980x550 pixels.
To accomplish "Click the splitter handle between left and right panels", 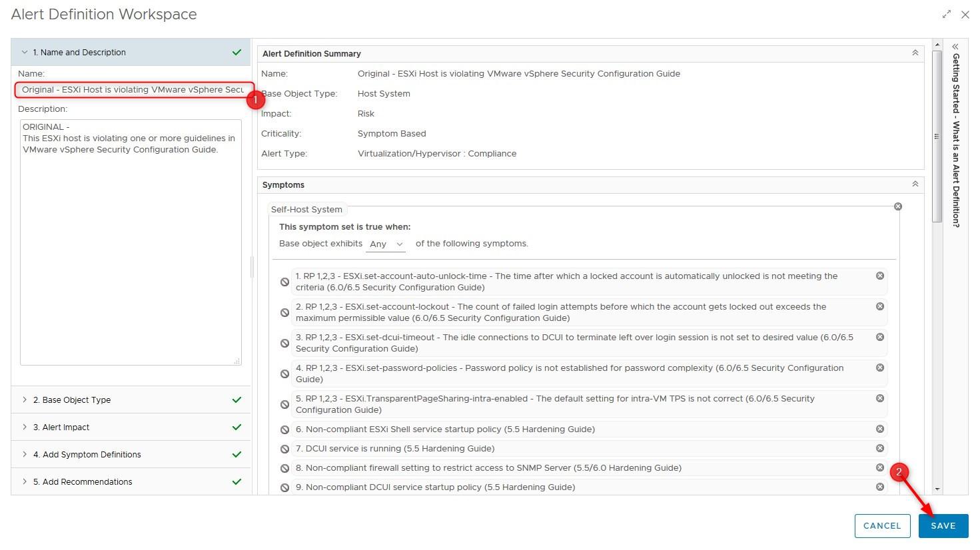I will coord(252,267).
